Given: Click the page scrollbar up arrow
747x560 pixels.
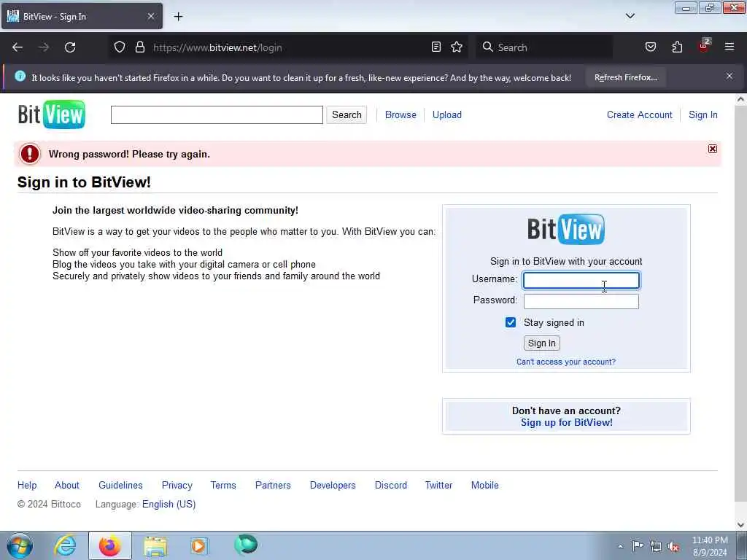Looking at the screenshot, I should 740,99.
